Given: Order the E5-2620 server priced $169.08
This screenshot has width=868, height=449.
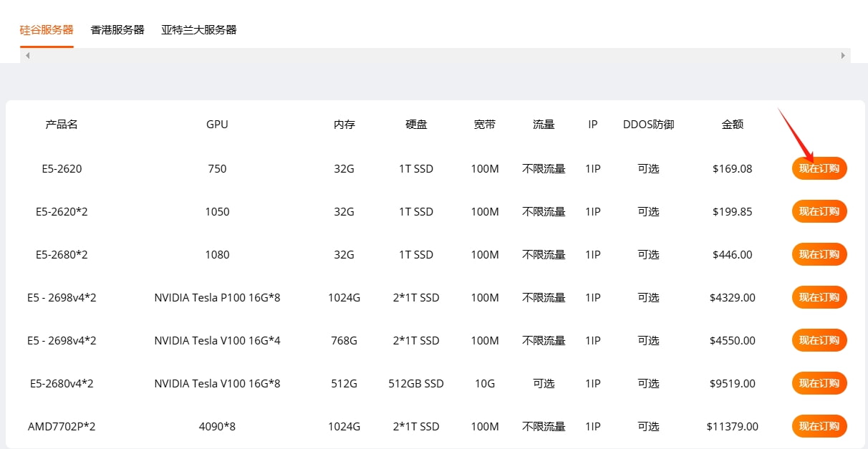Looking at the screenshot, I should [819, 169].
